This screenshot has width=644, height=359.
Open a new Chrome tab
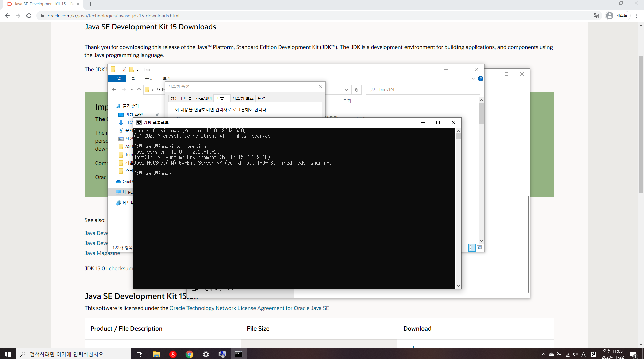91,4
